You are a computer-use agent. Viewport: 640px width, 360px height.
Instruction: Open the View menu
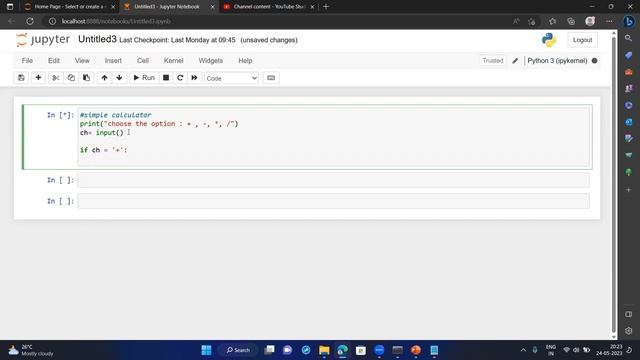(82, 60)
